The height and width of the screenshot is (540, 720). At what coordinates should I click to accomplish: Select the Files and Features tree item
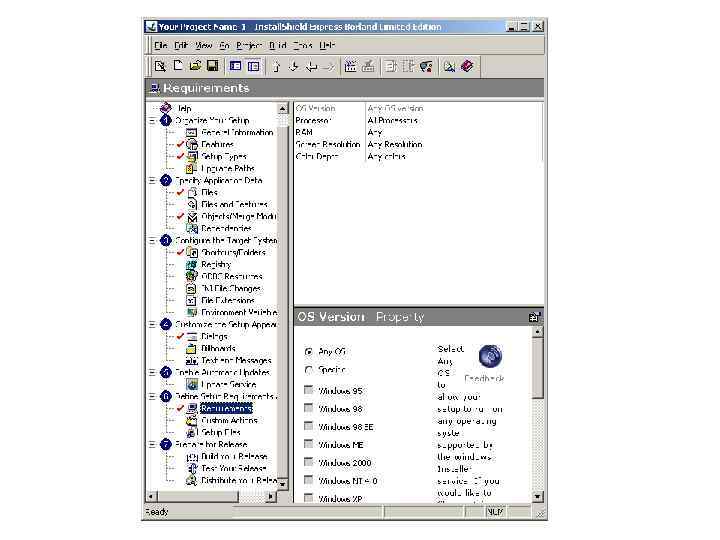(x=234, y=204)
